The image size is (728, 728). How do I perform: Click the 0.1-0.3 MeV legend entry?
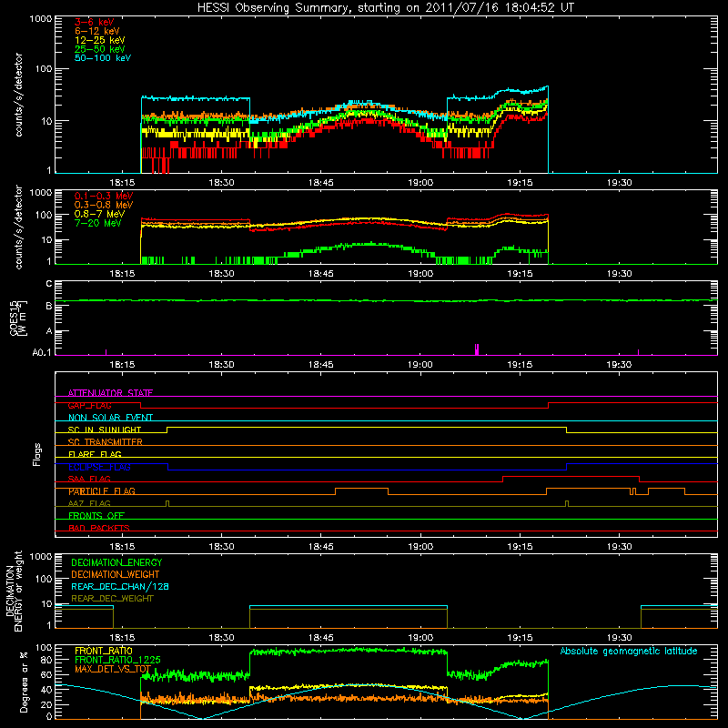pyautogui.click(x=104, y=196)
